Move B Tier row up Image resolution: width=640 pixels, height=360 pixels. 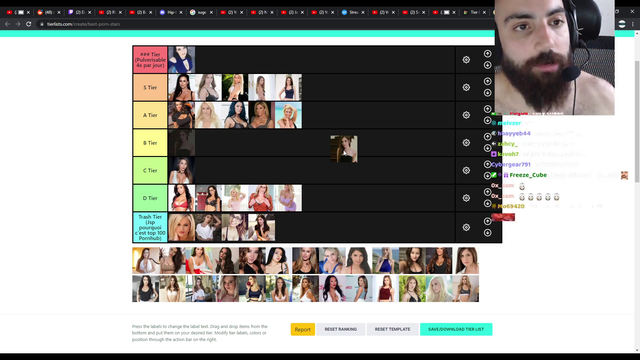click(x=487, y=137)
